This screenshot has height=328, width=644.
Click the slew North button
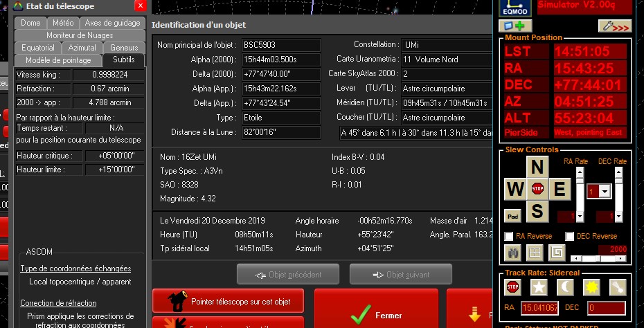(537, 167)
